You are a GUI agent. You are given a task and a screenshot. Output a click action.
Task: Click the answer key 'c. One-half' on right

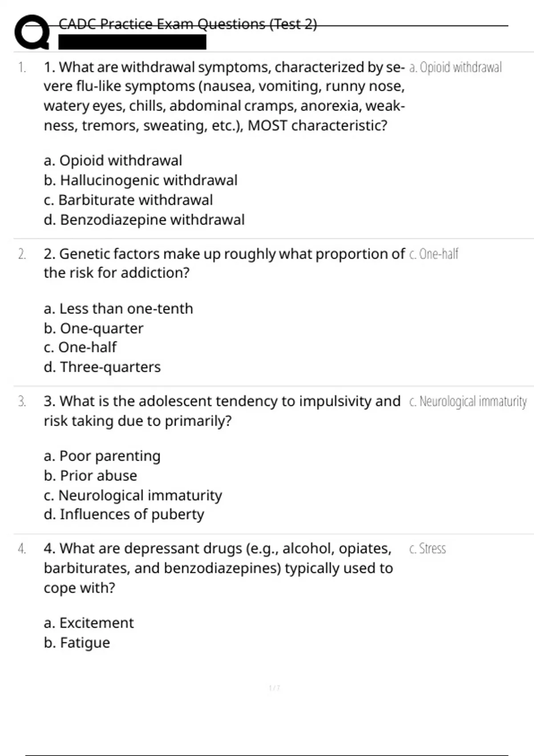tap(433, 254)
